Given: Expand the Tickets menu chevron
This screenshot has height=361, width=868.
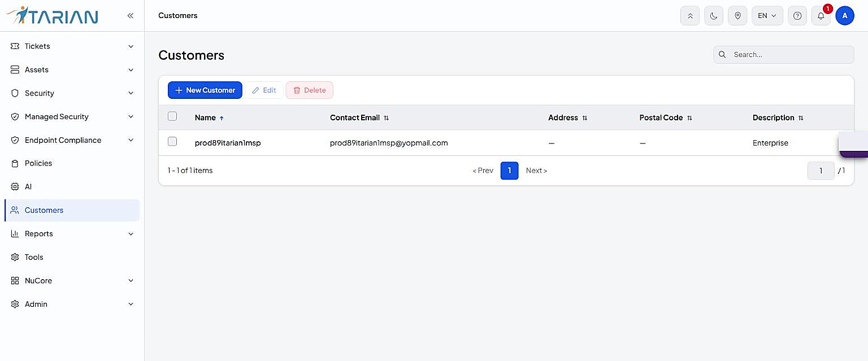Looking at the screenshot, I should (131, 46).
